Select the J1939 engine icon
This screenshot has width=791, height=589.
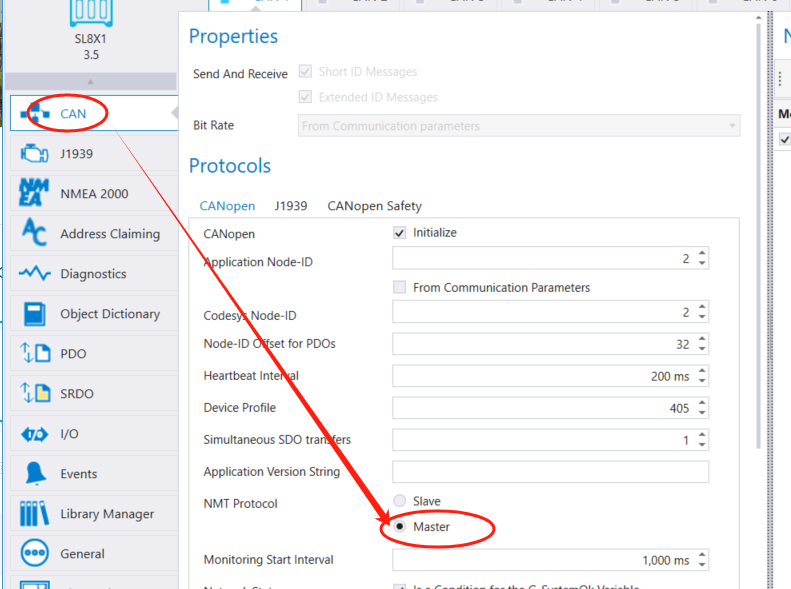tap(35, 154)
